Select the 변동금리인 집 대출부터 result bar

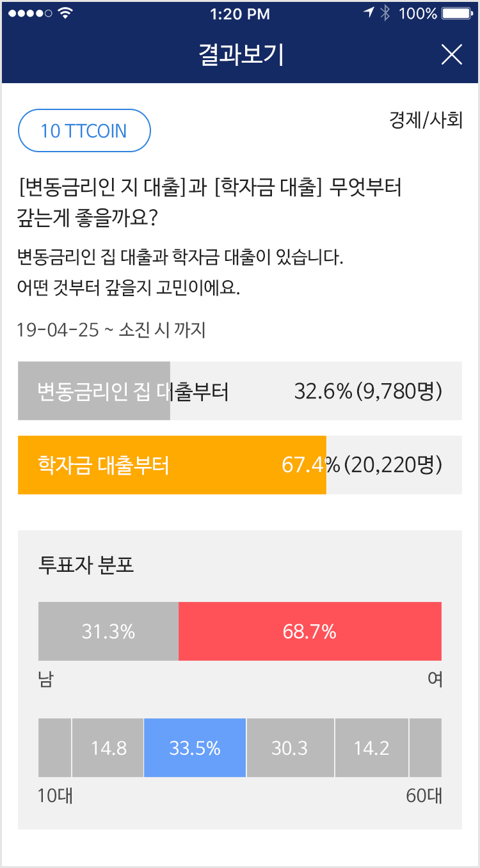239,391
